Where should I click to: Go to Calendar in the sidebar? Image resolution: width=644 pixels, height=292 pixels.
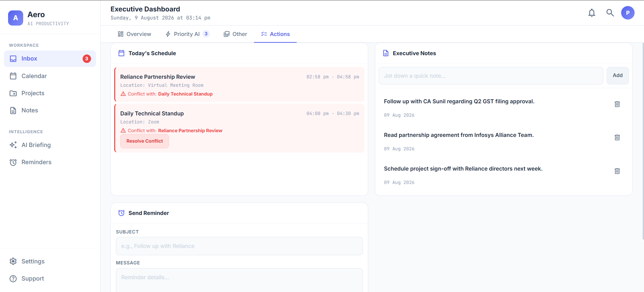click(x=50, y=76)
